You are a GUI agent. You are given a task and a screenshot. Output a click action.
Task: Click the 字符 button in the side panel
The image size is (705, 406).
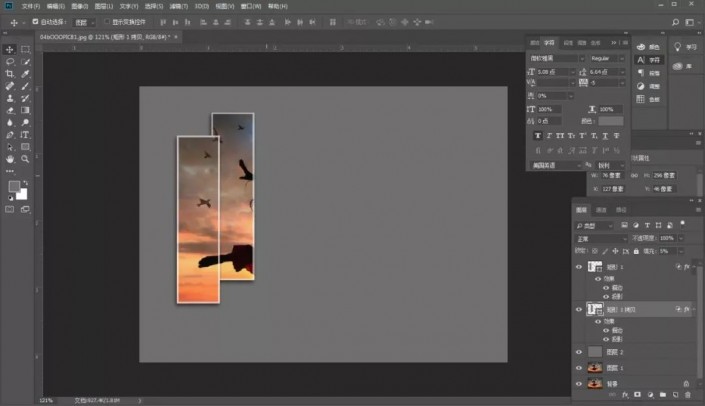tap(648, 59)
